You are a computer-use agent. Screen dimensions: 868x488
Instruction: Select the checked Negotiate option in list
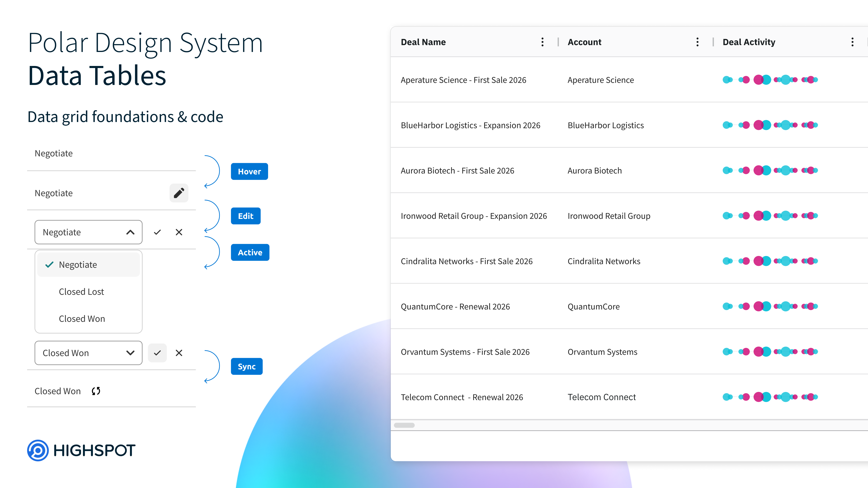[x=89, y=265]
